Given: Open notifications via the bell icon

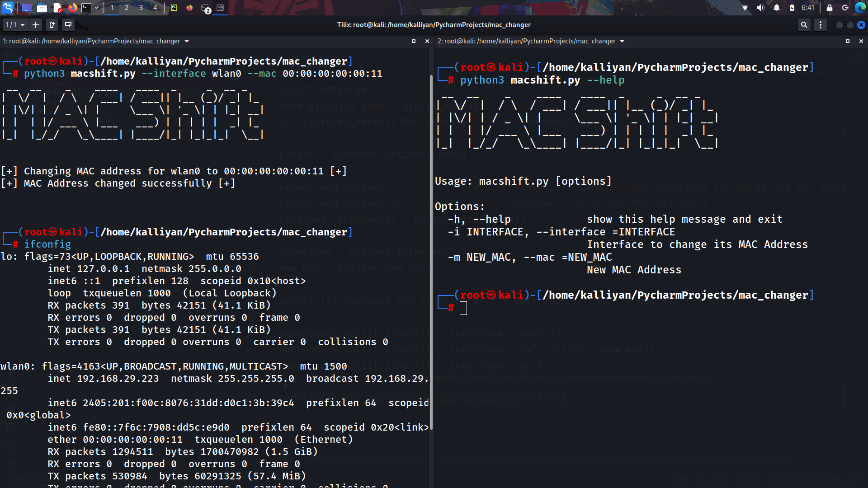Looking at the screenshot, I should [x=776, y=8].
